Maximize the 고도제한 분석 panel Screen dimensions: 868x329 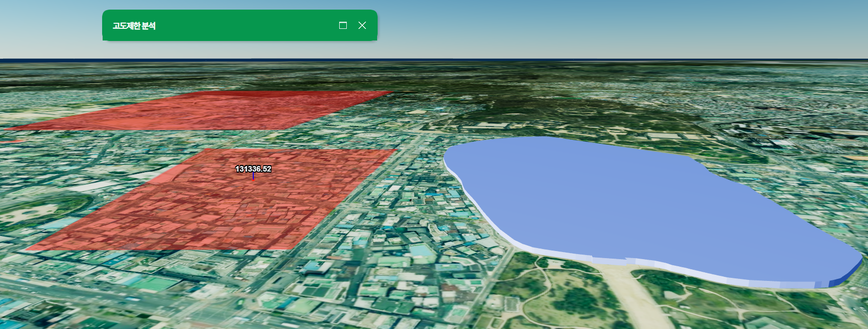click(343, 25)
